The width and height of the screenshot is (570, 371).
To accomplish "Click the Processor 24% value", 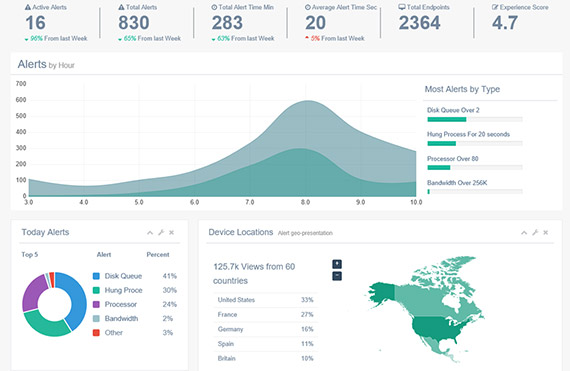I will (169, 305).
